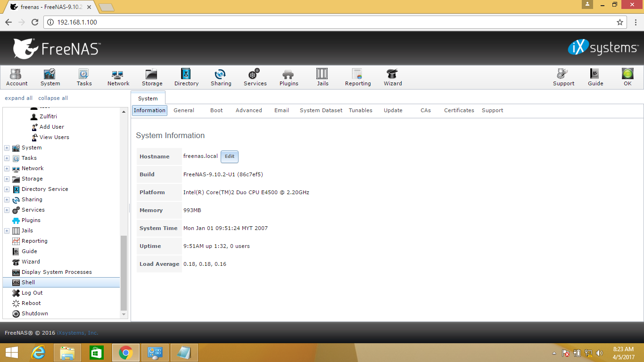Switch to the System Dataset tab
644x362 pixels.
point(321,110)
